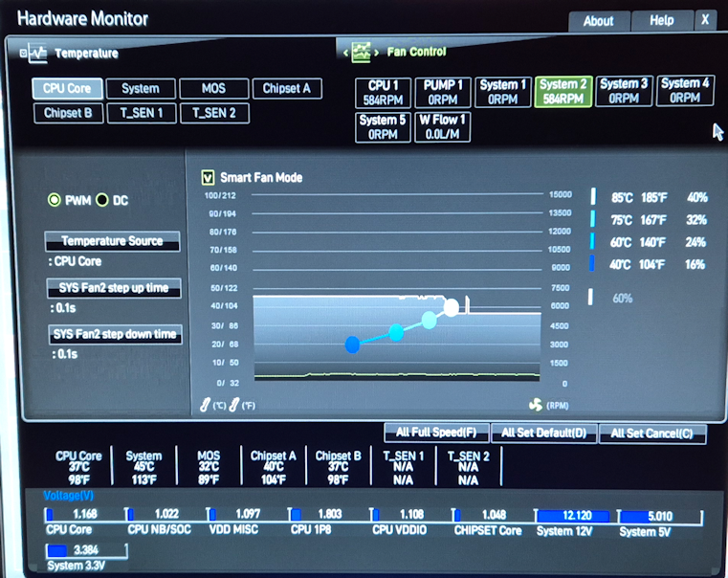The width and height of the screenshot is (728, 578).
Task: Click the All Set Default(D) button
Action: 543,433
